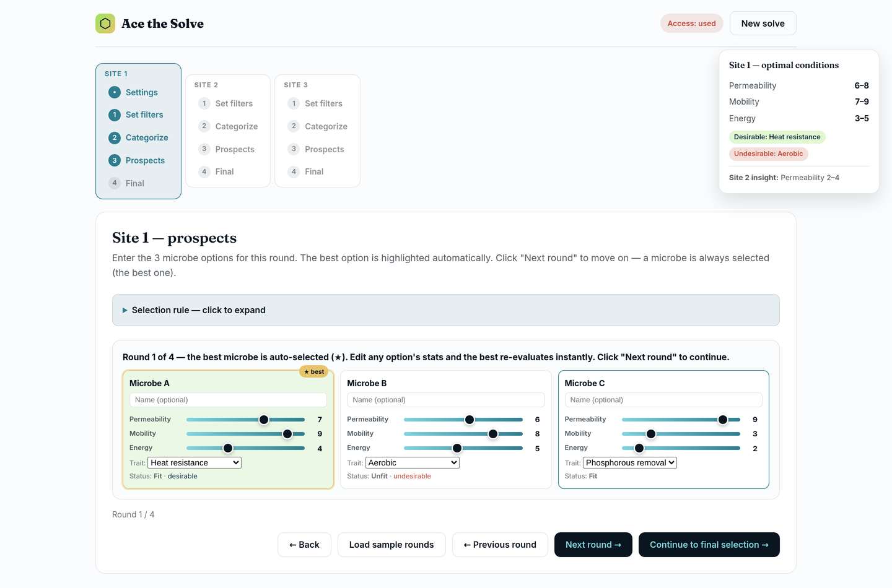The width and height of the screenshot is (892, 588).
Task: Click Microbe C Energy slider
Action: 681,448
